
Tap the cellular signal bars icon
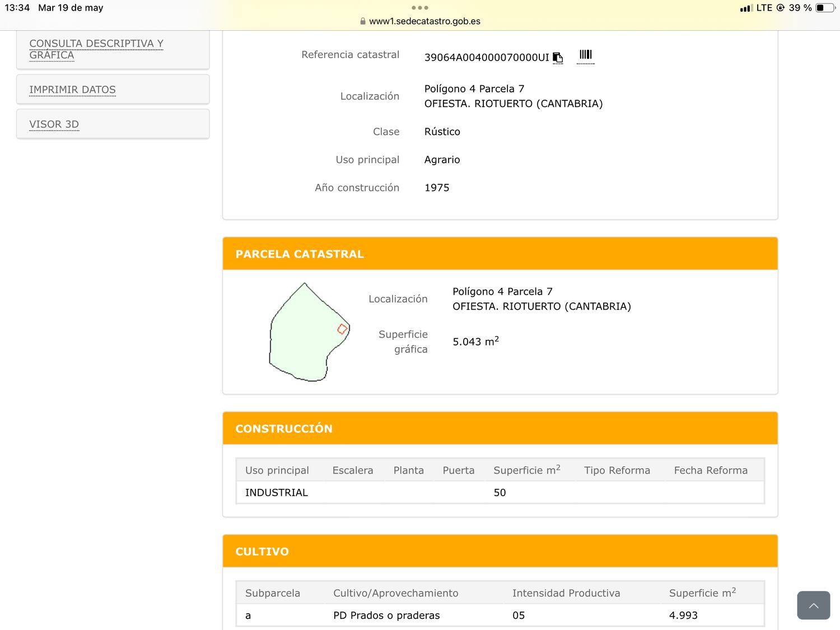(x=746, y=8)
